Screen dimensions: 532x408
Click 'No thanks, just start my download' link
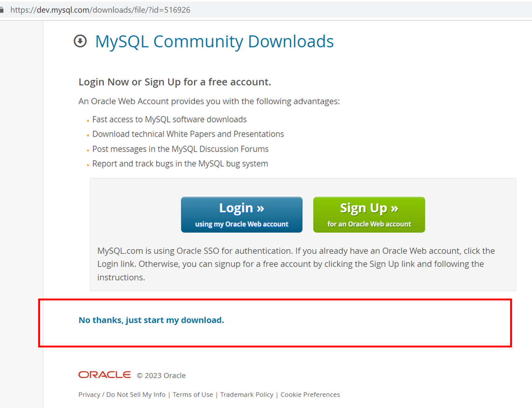[151, 320]
